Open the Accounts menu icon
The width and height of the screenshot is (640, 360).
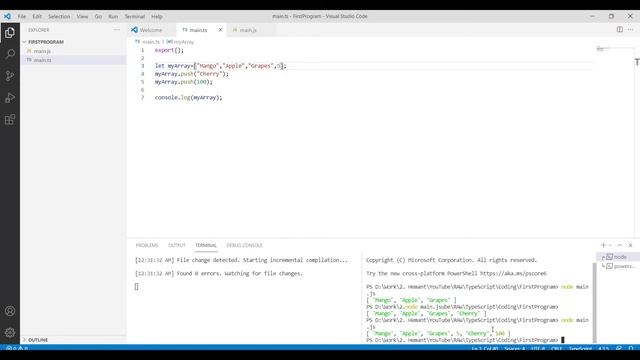pyautogui.click(x=10, y=311)
